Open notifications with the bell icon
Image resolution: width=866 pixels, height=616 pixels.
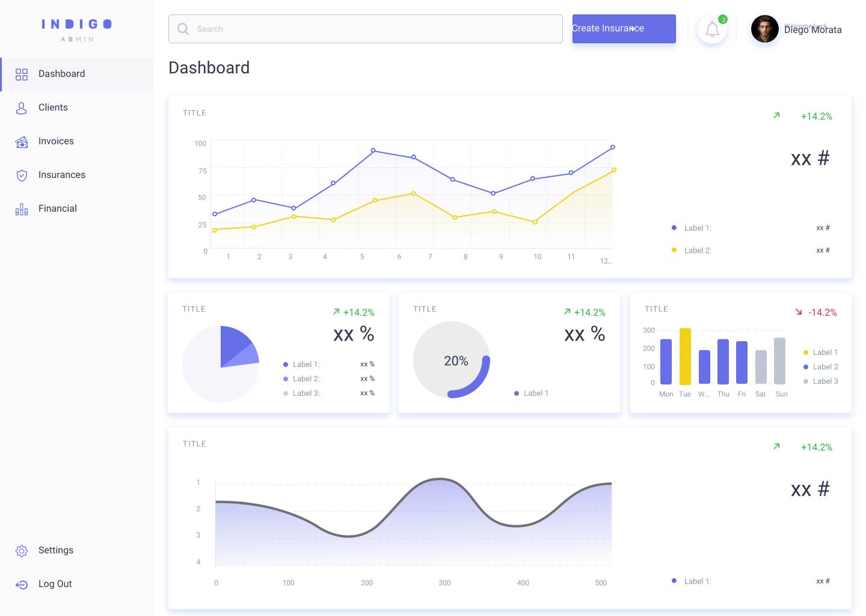(712, 29)
